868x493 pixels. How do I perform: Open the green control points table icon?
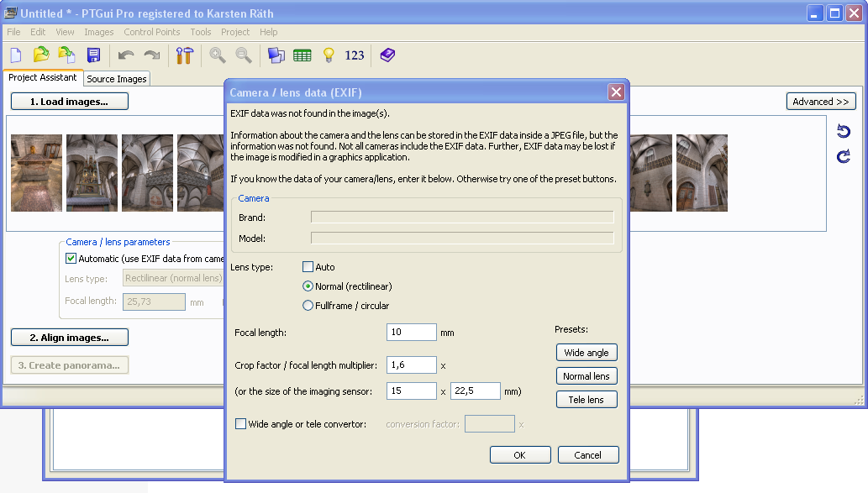302,55
